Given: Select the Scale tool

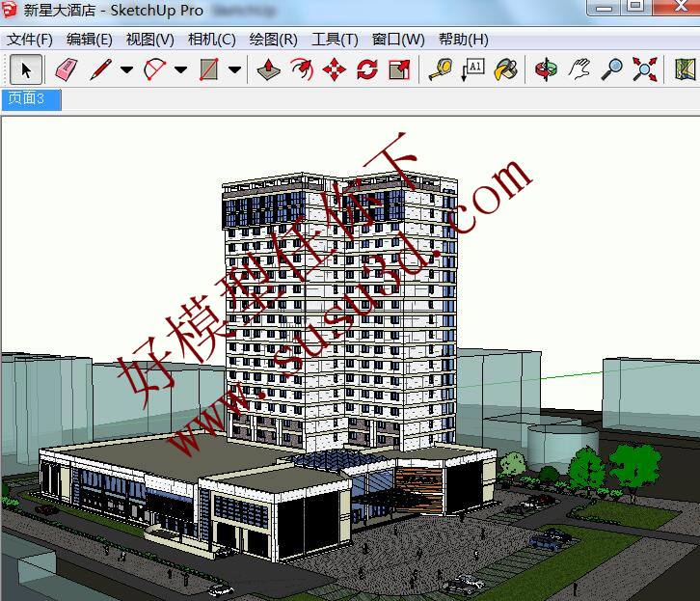Looking at the screenshot, I should tap(399, 69).
